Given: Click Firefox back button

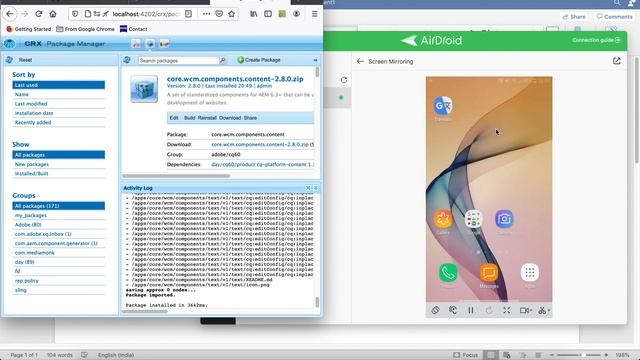Looking at the screenshot, I should (10, 14).
